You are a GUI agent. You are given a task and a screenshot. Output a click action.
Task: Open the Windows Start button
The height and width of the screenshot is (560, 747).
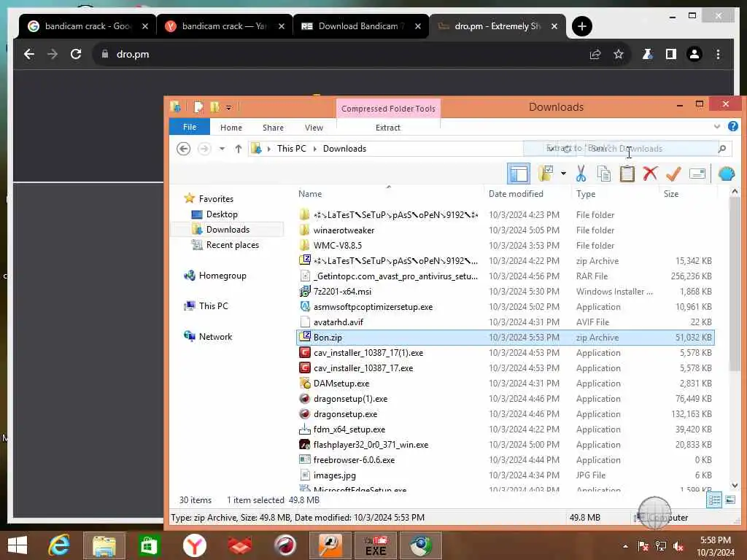18,545
